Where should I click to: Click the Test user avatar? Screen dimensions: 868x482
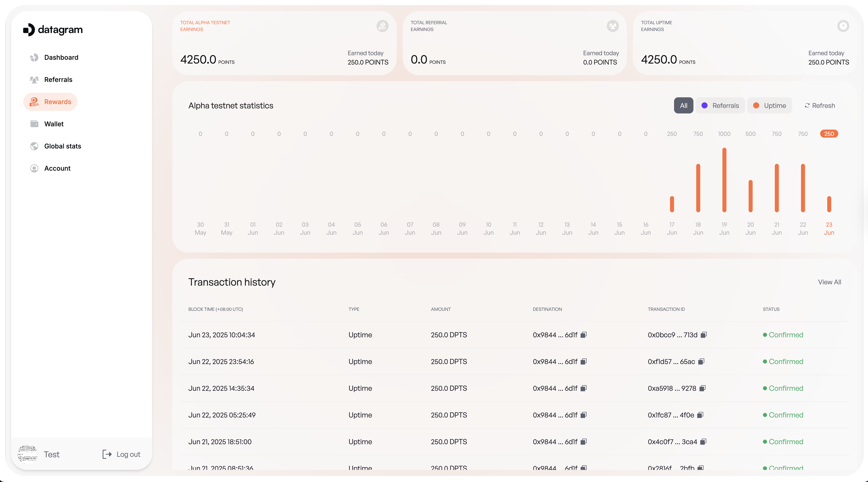point(27,454)
